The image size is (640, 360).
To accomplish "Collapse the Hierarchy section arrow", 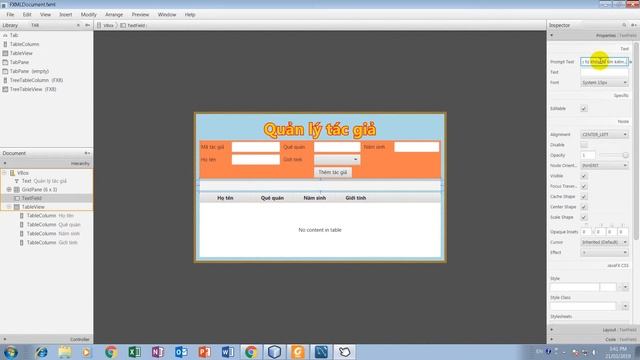I will tap(4, 163).
